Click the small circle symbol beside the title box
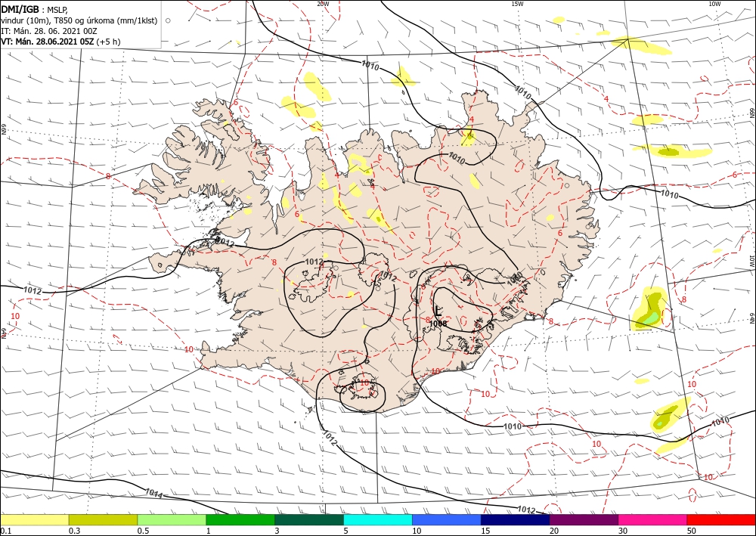This screenshot has width=756, height=536. tap(168, 20)
